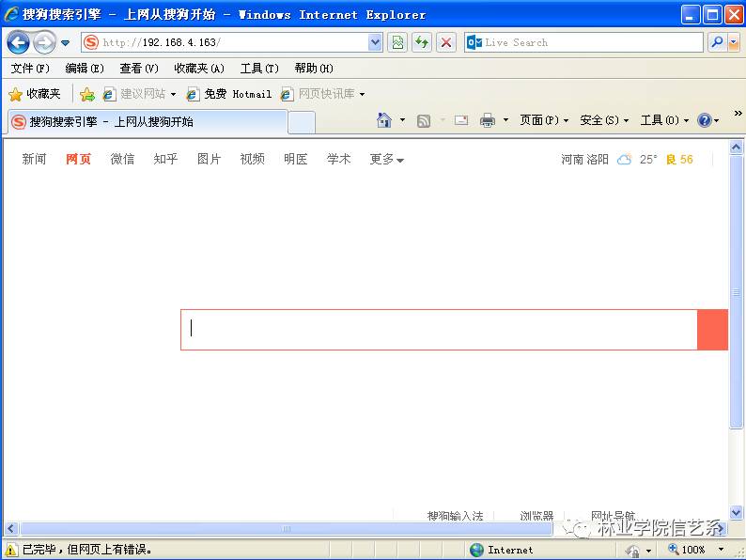
Task: Expand the 更多 categories dropdown
Action: pos(387,159)
